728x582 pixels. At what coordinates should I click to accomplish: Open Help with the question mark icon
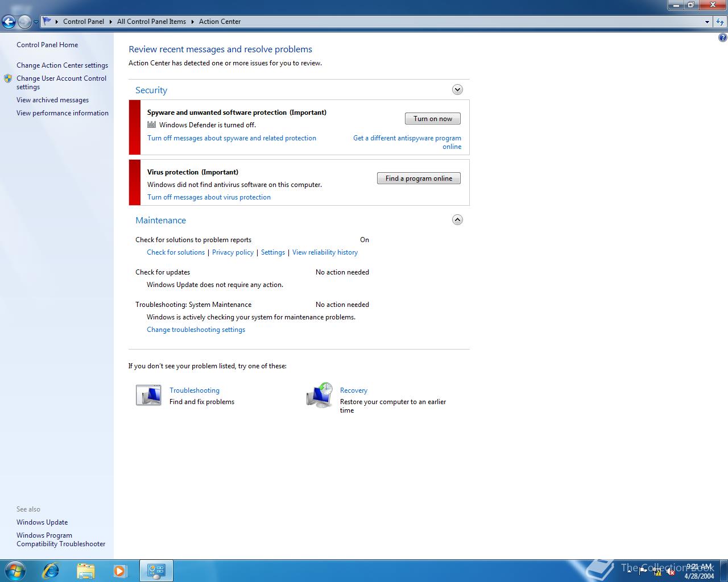click(x=722, y=38)
